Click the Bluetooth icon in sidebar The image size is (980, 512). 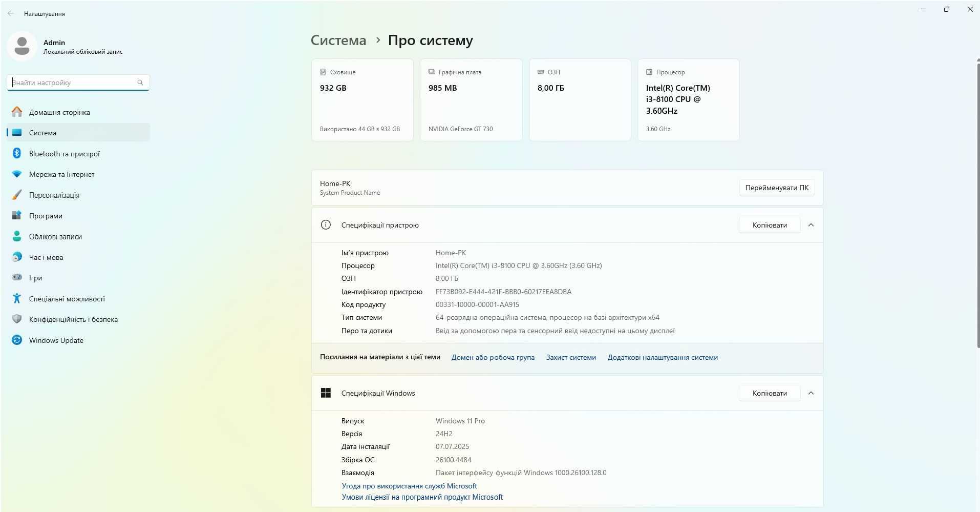(17, 153)
